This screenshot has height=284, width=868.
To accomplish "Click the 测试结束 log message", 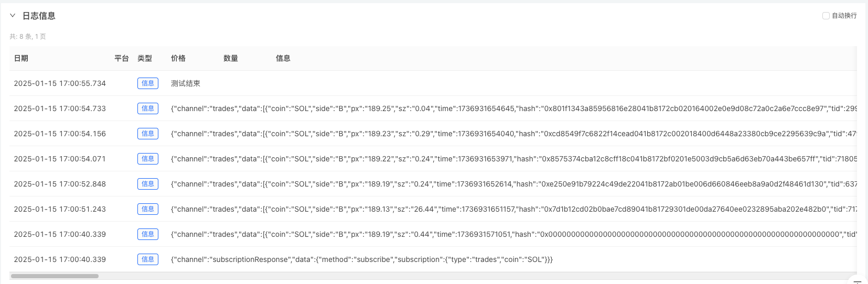I will [x=186, y=83].
